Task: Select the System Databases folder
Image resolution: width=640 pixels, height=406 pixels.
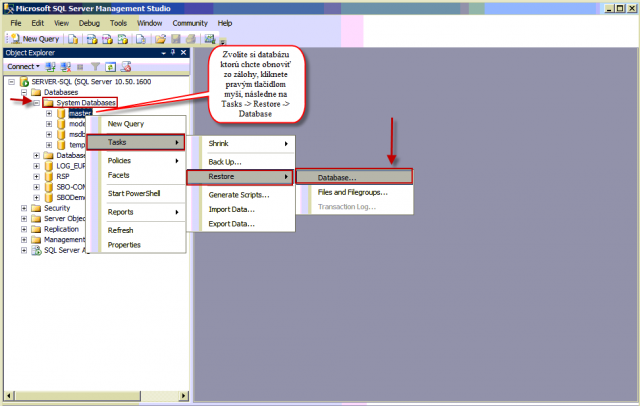Action: (x=86, y=103)
